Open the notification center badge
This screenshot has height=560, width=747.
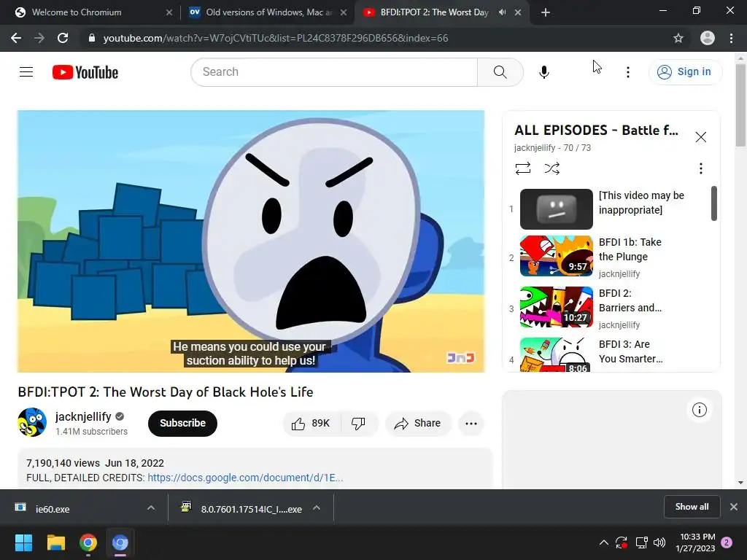[x=727, y=542]
